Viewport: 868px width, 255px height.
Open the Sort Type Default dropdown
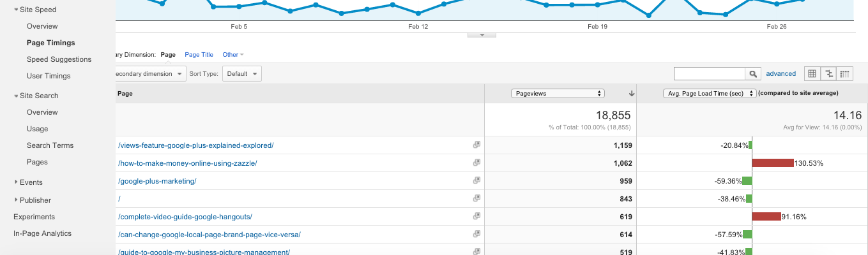click(x=242, y=74)
